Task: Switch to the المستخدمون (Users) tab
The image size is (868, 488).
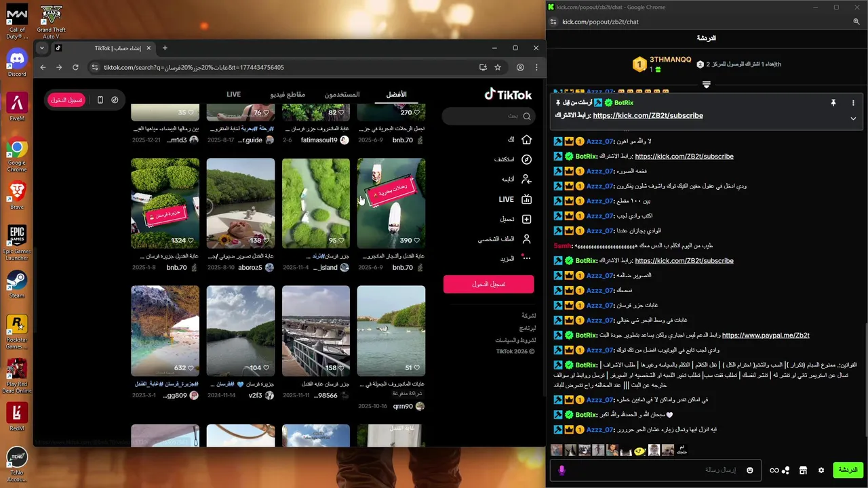Action: tap(342, 94)
